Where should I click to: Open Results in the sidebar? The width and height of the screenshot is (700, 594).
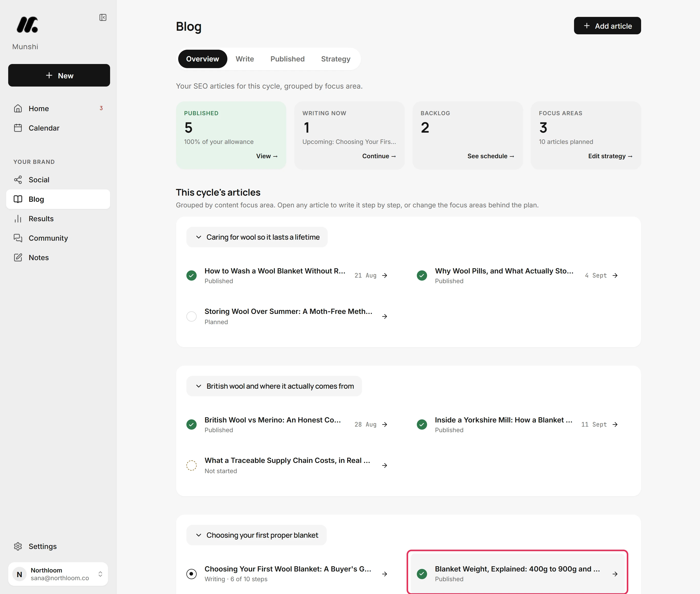[58, 219]
